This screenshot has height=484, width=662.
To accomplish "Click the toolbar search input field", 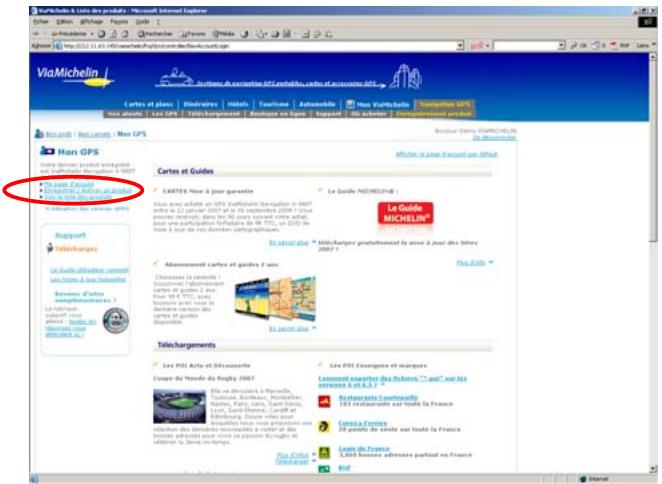I will 526,45.
